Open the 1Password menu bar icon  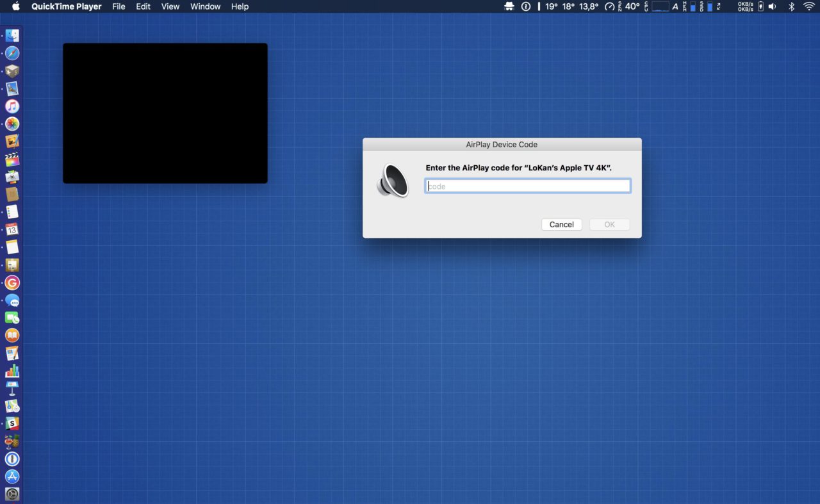pos(526,6)
